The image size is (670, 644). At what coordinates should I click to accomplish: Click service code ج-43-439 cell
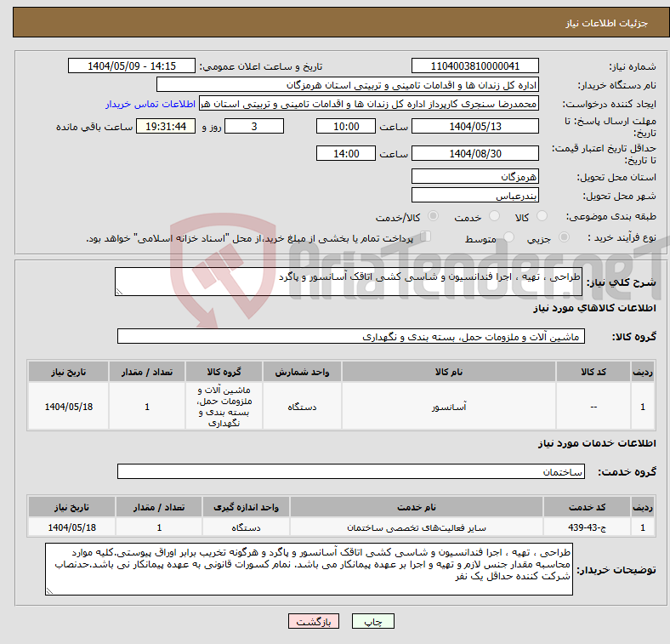point(587,527)
